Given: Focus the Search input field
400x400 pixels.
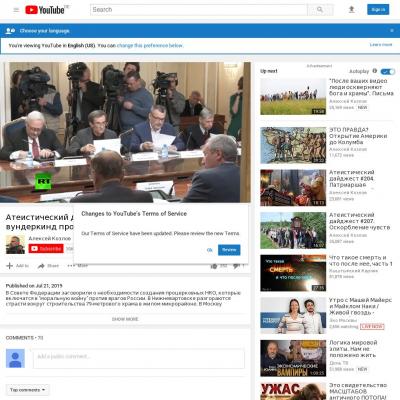Looking at the screenshot, I should pos(199,10).
